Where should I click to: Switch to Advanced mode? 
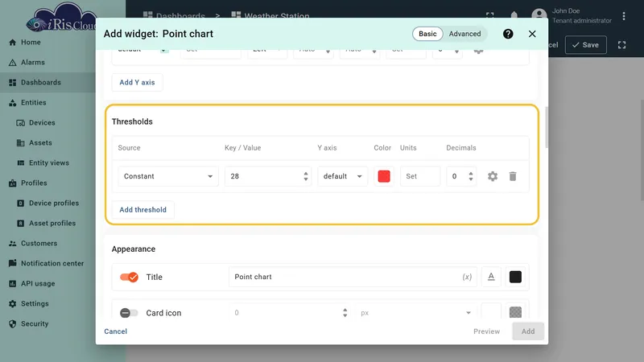[x=464, y=34]
